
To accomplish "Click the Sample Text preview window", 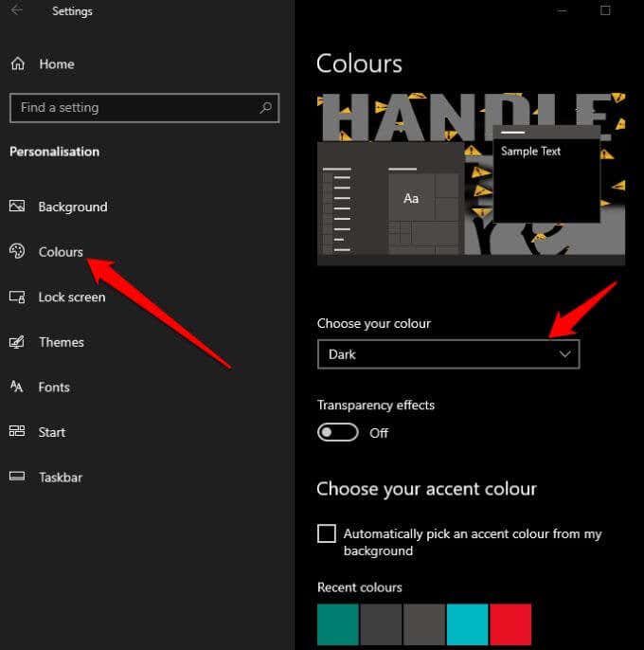I will click(546, 175).
